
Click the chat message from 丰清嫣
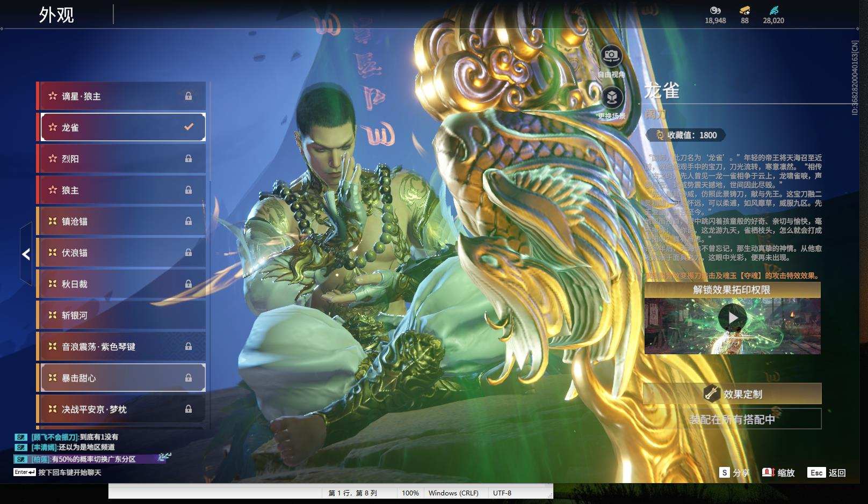click(73, 447)
